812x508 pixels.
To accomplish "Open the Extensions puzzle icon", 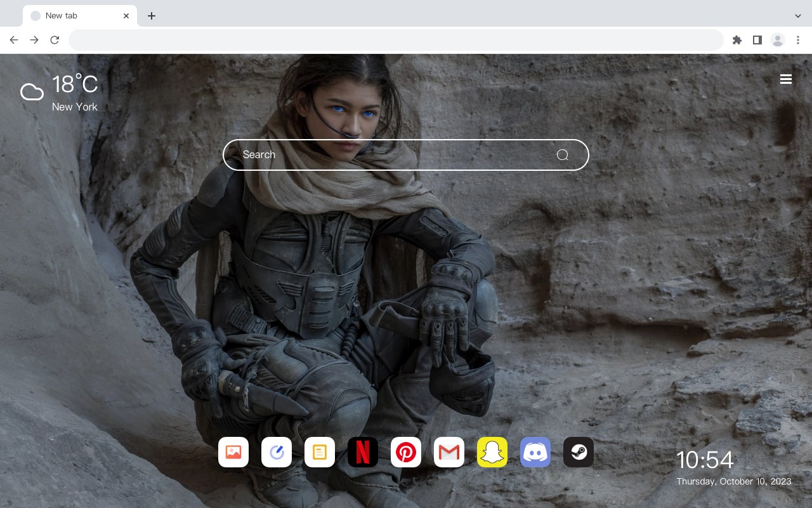I will tap(737, 40).
